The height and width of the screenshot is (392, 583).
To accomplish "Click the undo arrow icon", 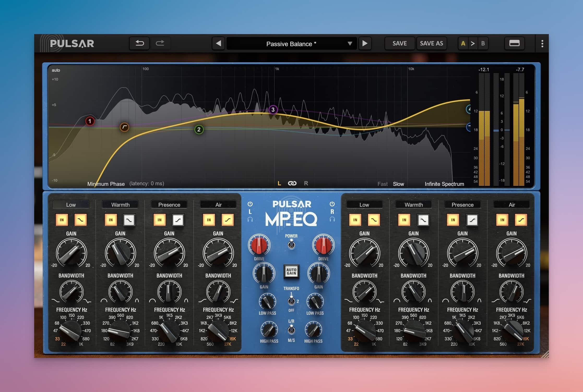I will click(x=140, y=43).
